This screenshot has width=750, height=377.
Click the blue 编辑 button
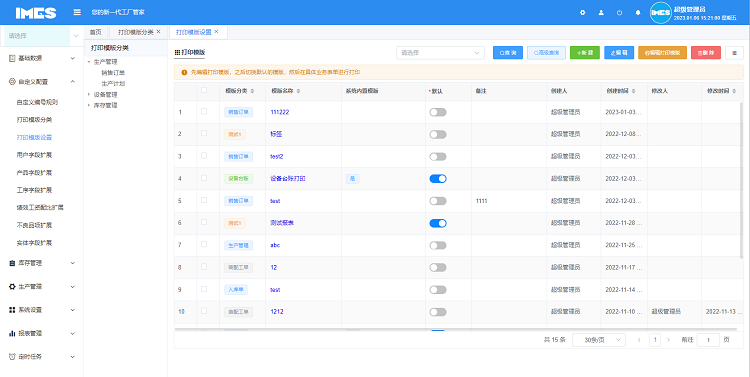click(x=619, y=53)
